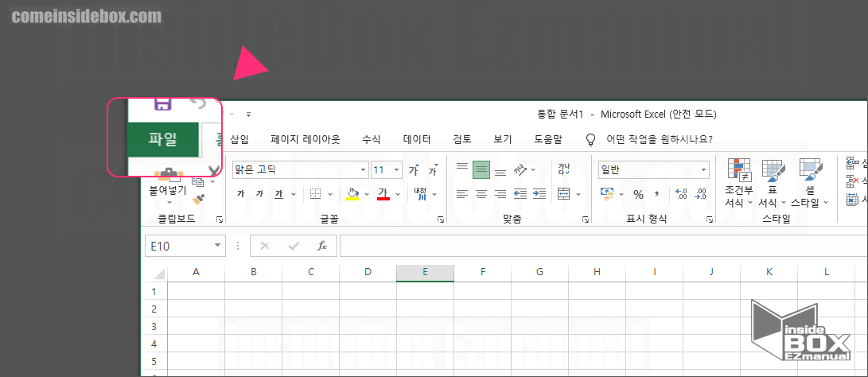Switch to the 도움말 tab

(548, 139)
